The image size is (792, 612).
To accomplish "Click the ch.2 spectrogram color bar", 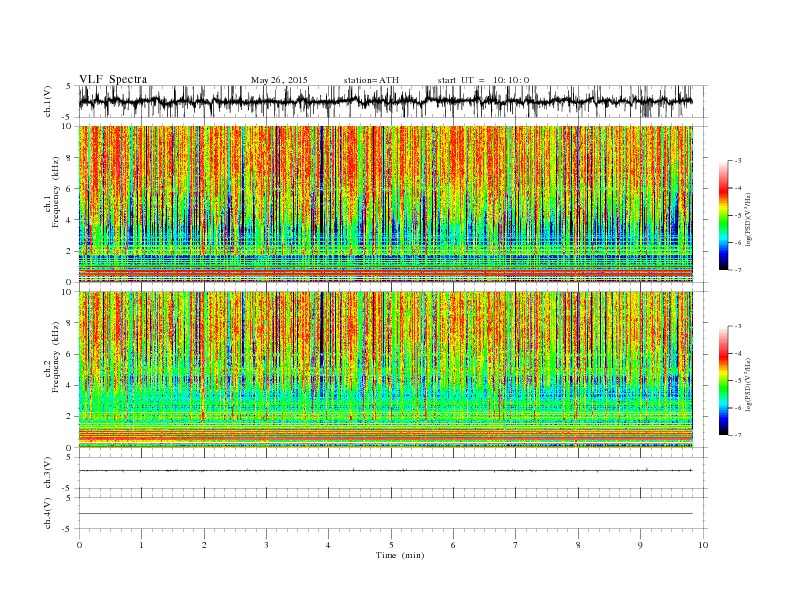I will point(723,380).
